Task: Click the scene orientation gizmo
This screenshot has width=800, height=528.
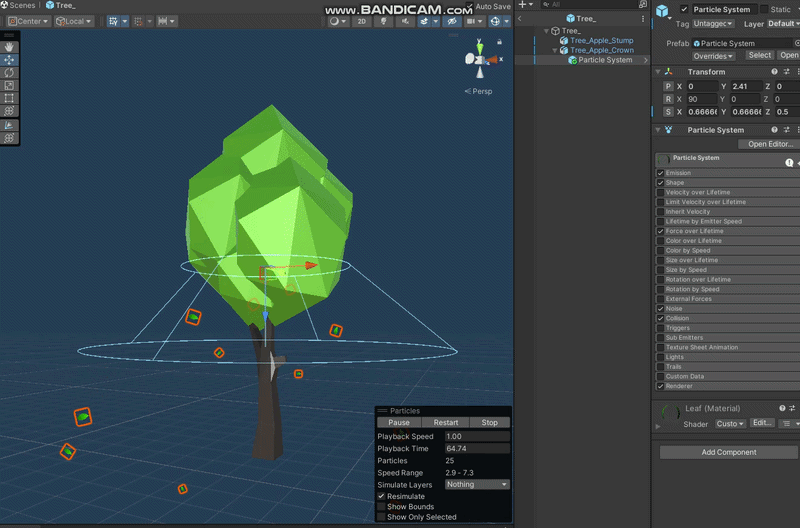Action: pos(481,60)
